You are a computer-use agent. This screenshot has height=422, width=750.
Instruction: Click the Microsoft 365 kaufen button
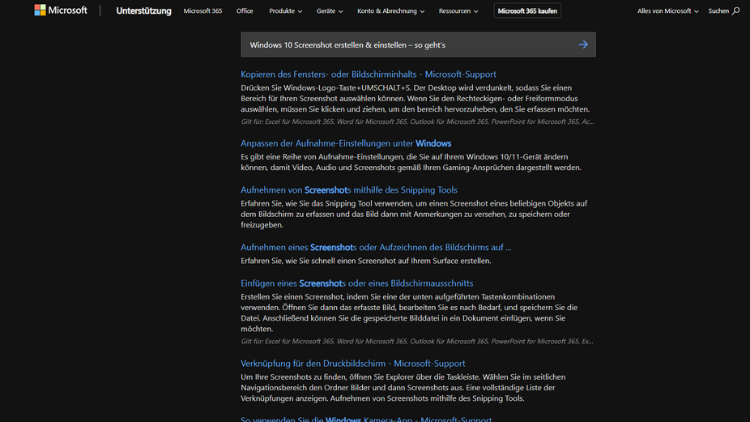pyautogui.click(x=527, y=11)
